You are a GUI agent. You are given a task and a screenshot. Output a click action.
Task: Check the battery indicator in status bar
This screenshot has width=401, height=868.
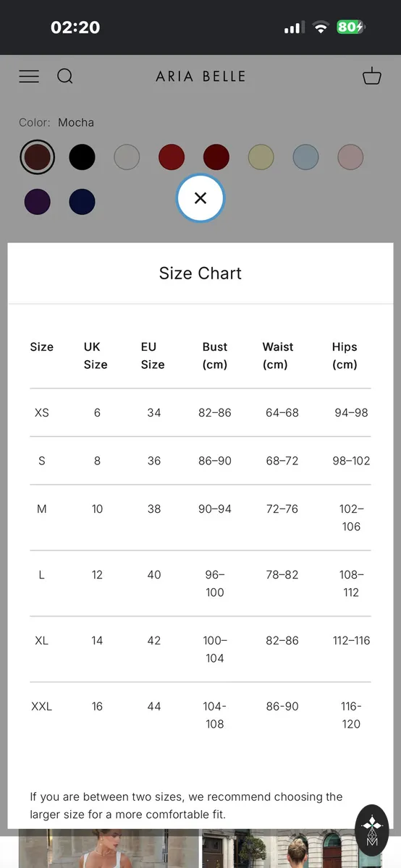pos(351,27)
